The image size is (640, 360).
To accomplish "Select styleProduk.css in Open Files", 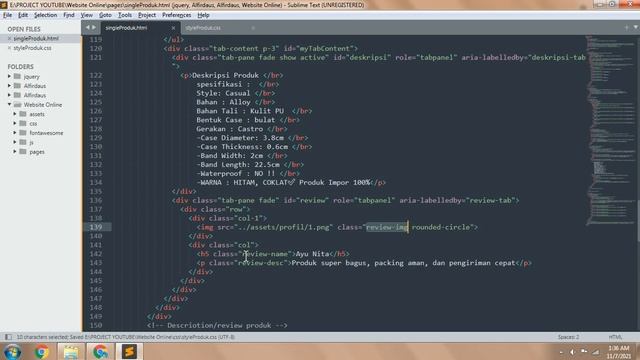I will click(32, 48).
